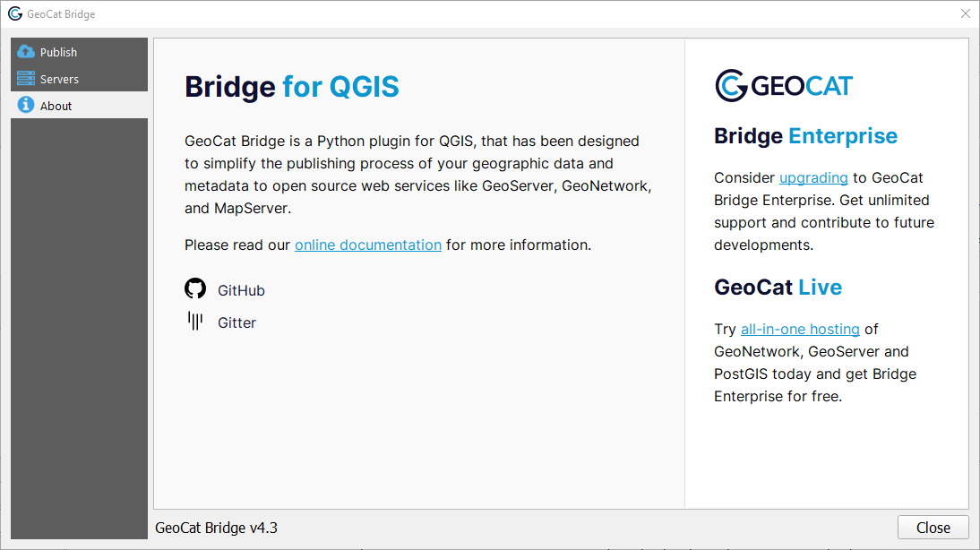Click the GeoCat Bridge v4.3 version text

click(216, 528)
